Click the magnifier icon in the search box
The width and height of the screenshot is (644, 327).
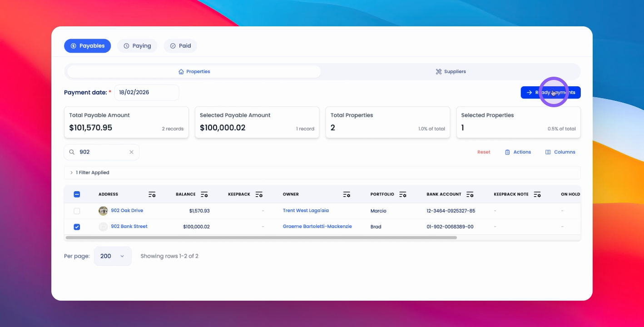click(72, 152)
